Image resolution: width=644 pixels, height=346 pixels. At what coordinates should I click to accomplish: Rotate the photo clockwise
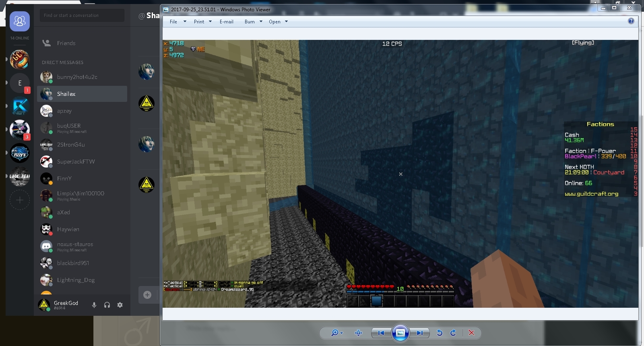click(453, 333)
